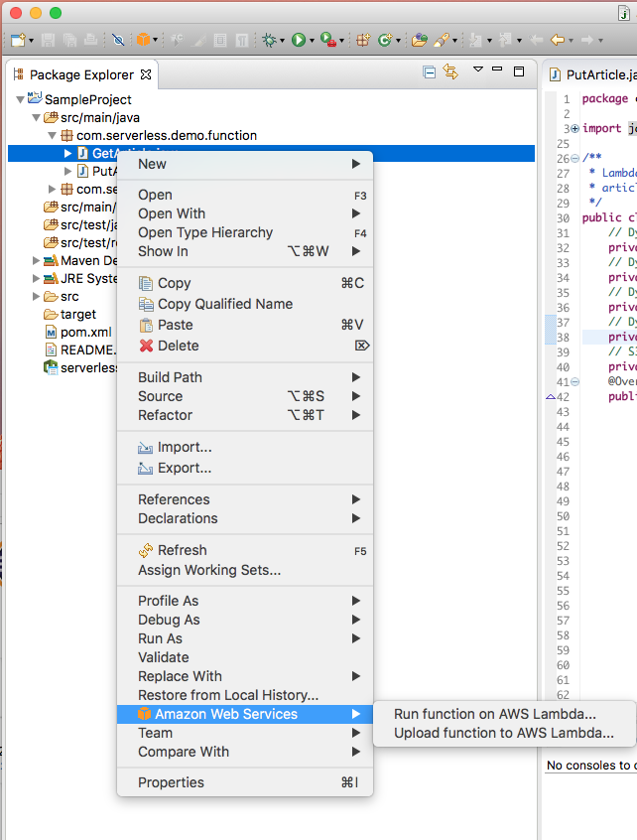This screenshot has width=637, height=840.
Task: Fold the Javadoc comment at line 26
Action: pos(574,159)
